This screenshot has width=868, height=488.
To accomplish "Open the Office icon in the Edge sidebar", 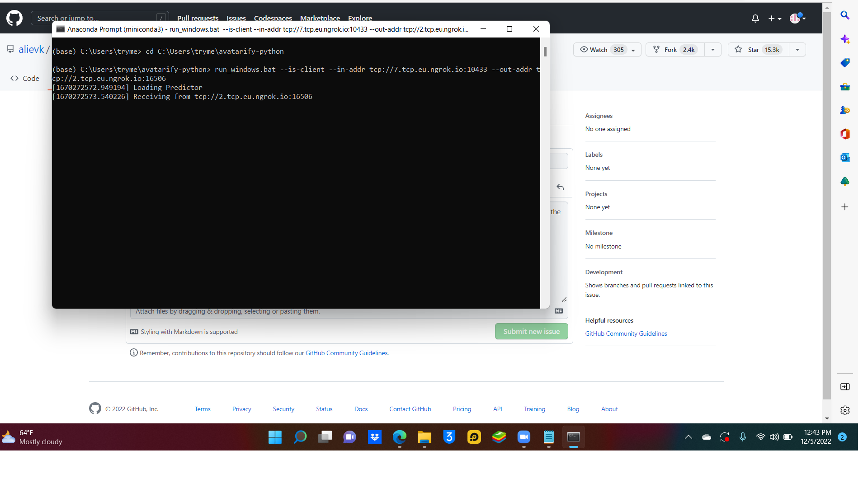I will pos(844,134).
